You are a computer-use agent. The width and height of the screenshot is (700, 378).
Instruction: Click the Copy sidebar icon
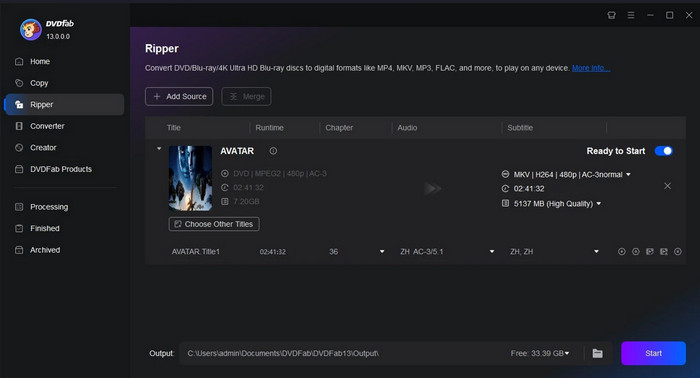(x=19, y=83)
